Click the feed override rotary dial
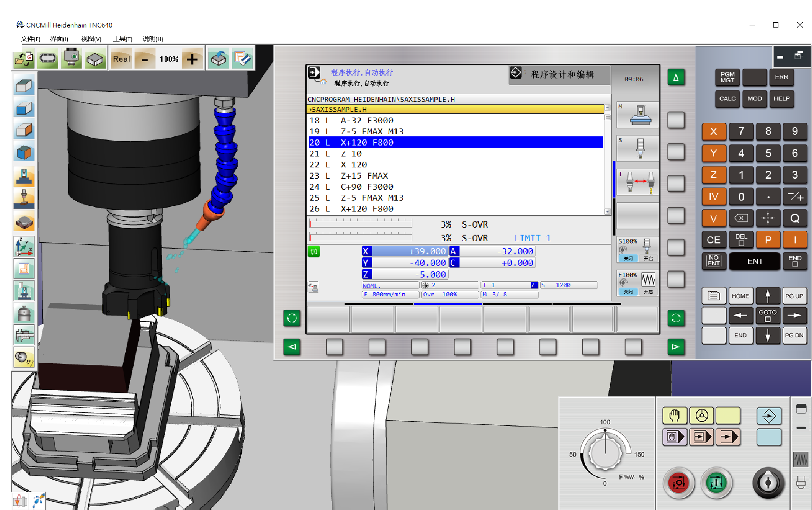The height and width of the screenshot is (510, 812). (x=605, y=454)
